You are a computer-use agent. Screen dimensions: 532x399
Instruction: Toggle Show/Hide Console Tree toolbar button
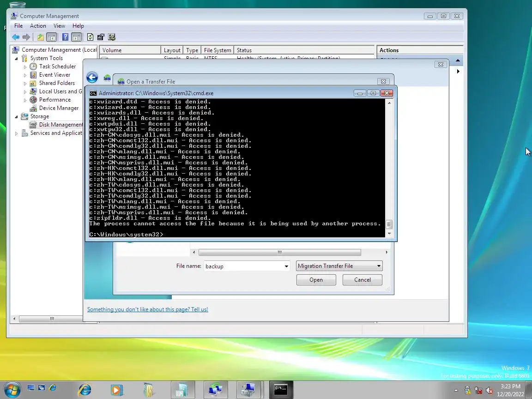52,37
